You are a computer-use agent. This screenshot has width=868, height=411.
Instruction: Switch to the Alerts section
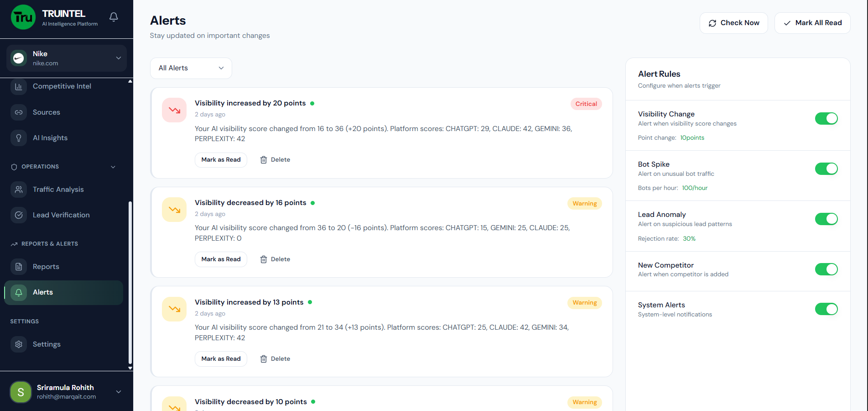(42, 292)
